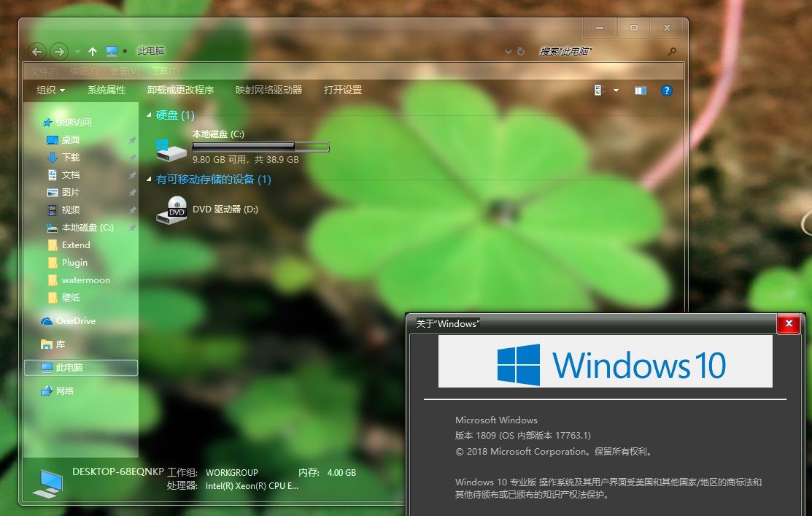Screen dimensions: 812x516
Task: Select the 本地磁盘 (C:) drive icon in content pane
Action: 171,149
